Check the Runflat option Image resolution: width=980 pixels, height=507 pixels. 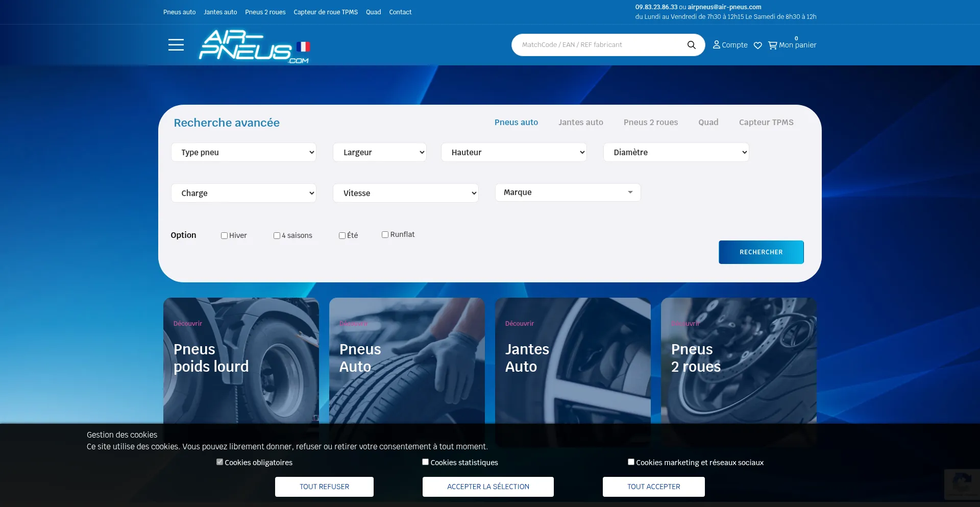pyautogui.click(x=385, y=235)
